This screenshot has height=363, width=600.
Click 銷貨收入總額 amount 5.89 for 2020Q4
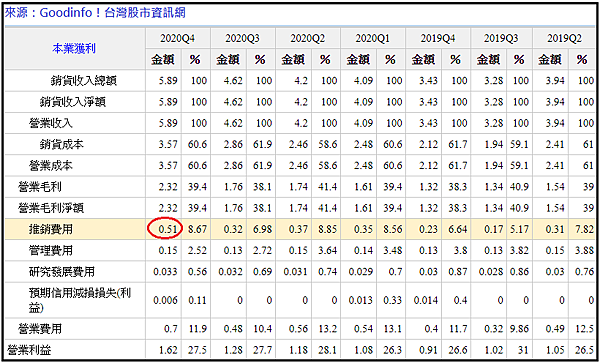[x=168, y=81]
